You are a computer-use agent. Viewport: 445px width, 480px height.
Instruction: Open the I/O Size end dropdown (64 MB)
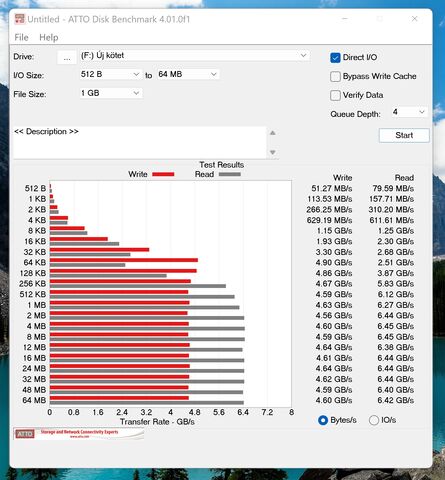coord(188,74)
